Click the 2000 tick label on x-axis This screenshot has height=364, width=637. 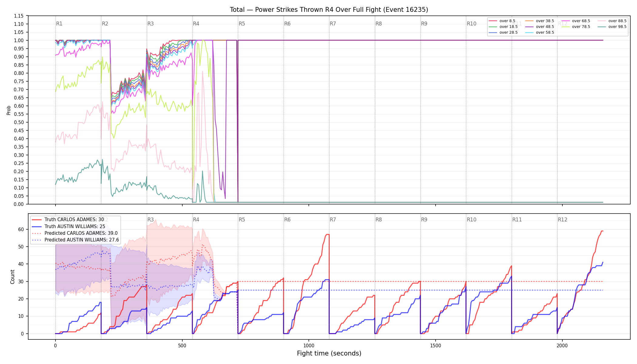click(x=562, y=345)
